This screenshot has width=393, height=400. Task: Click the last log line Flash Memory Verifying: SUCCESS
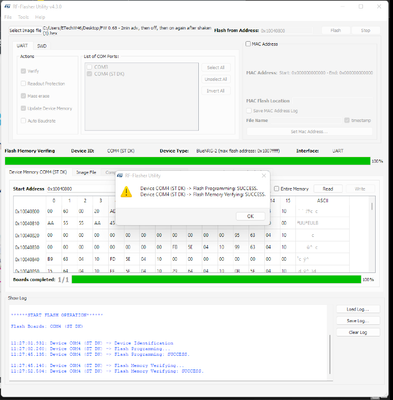point(107,371)
